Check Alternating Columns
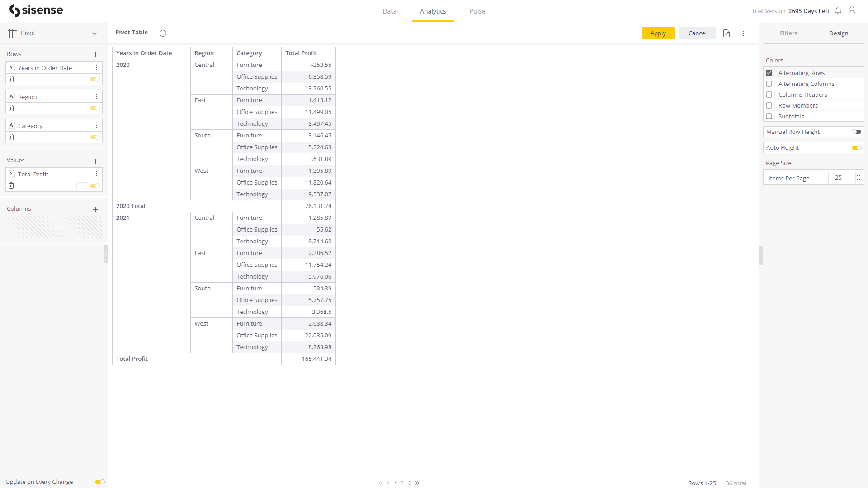The width and height of the screenshot is (868, 488). pyautogui.click(x=769, y=84)
